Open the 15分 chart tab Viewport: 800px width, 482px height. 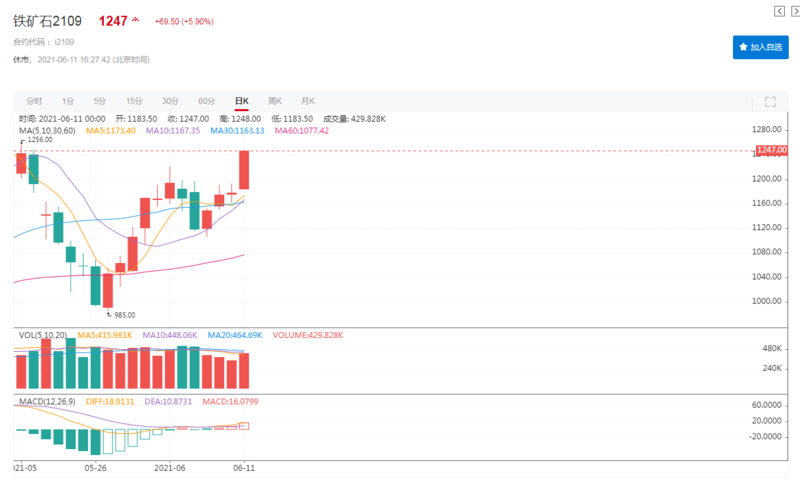click(134, 101)
